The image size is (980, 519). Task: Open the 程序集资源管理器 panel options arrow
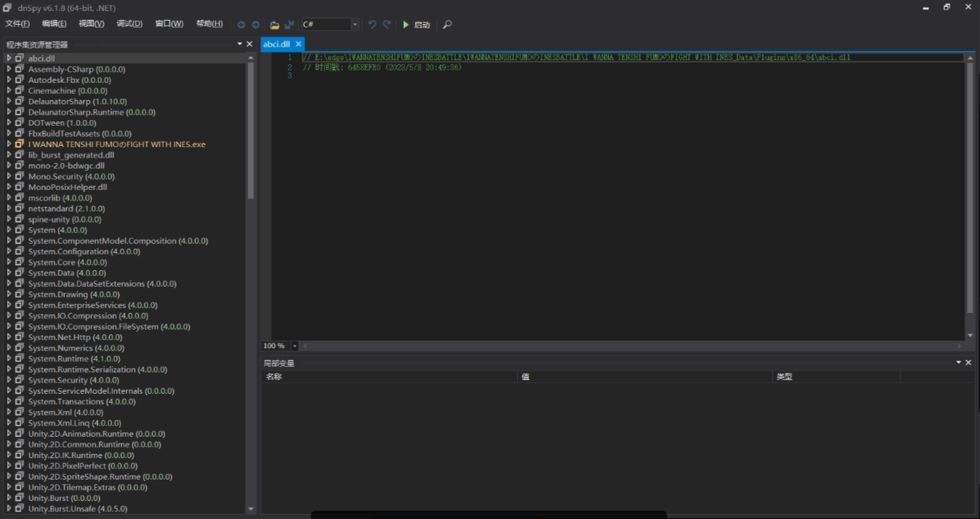(239, 44)
